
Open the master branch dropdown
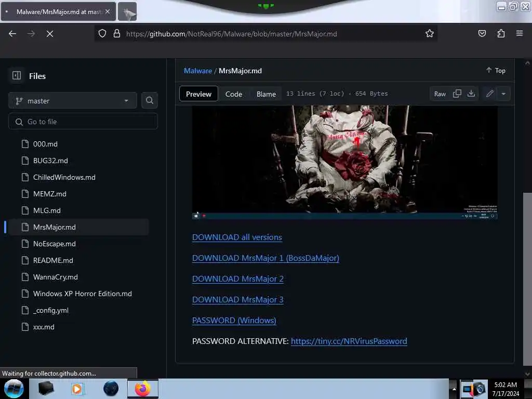pos(73,101)
